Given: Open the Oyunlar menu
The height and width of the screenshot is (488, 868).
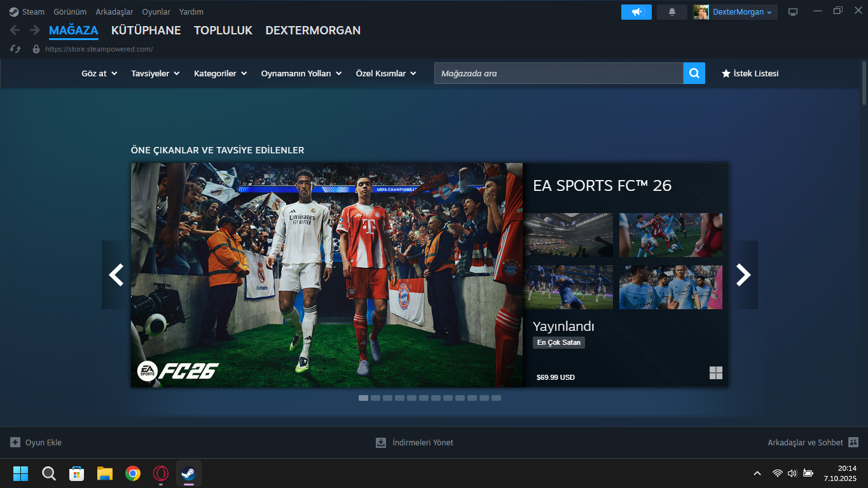Looking at the screenshot, I should tap(156, 11).
